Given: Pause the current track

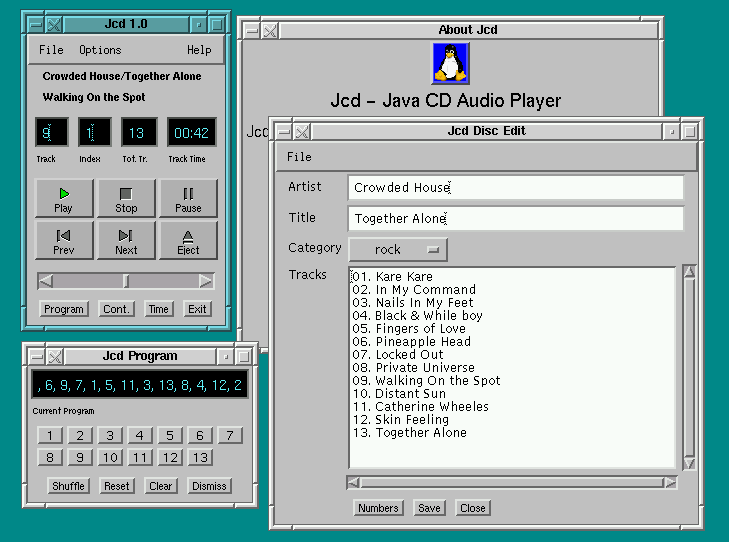Looking at the screenshot, I should [188, 199].
